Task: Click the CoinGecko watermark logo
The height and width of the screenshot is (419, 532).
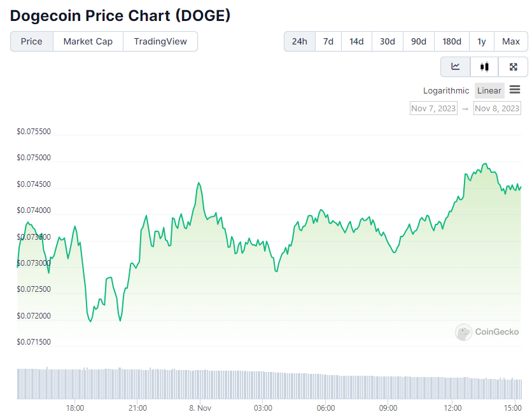Action: [487, 332]
